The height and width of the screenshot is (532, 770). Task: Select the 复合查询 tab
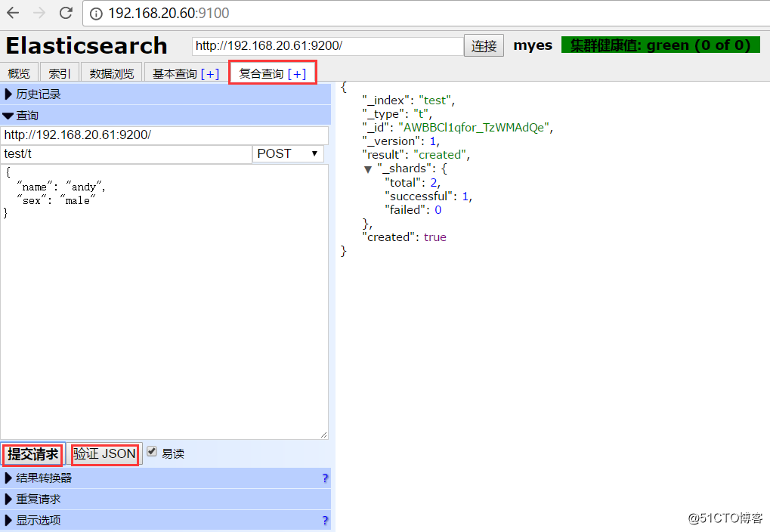pos(261,74)
